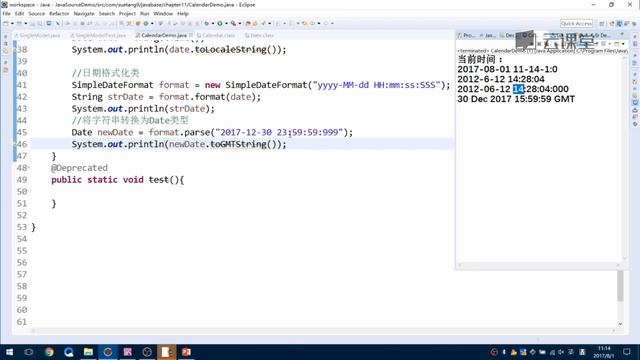640x360 pixels.
Task: Open the Windows Start menu
Action: [9, 352]
